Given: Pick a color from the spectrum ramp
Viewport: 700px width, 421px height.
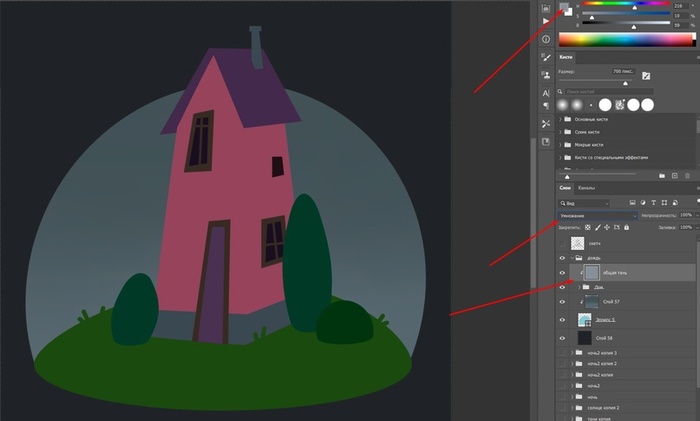Looking at the screenshot, I should coord(627,39).
